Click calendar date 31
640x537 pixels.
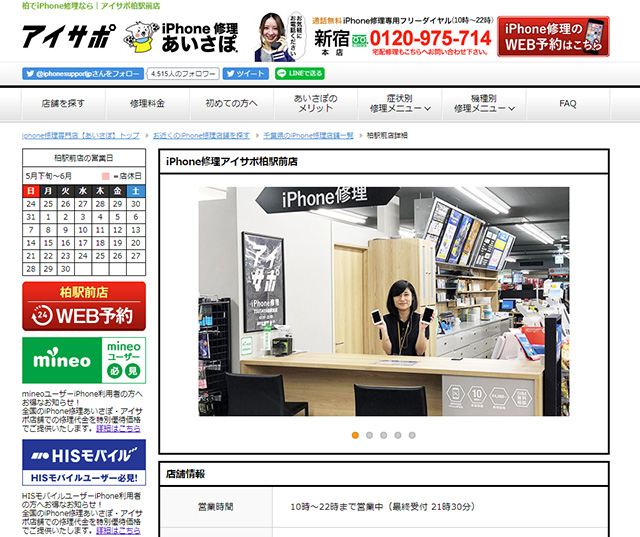pyautogui.click(x=31, y=217)
